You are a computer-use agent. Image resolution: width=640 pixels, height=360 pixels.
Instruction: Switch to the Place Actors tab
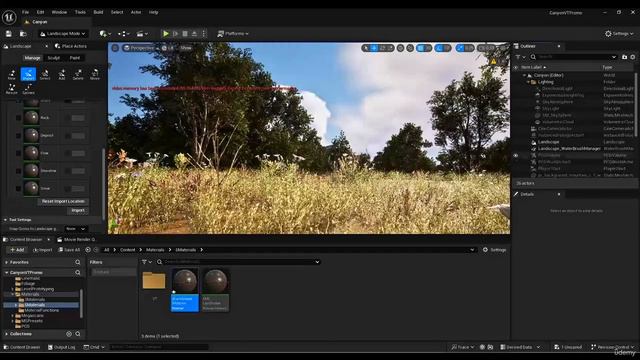71,46
